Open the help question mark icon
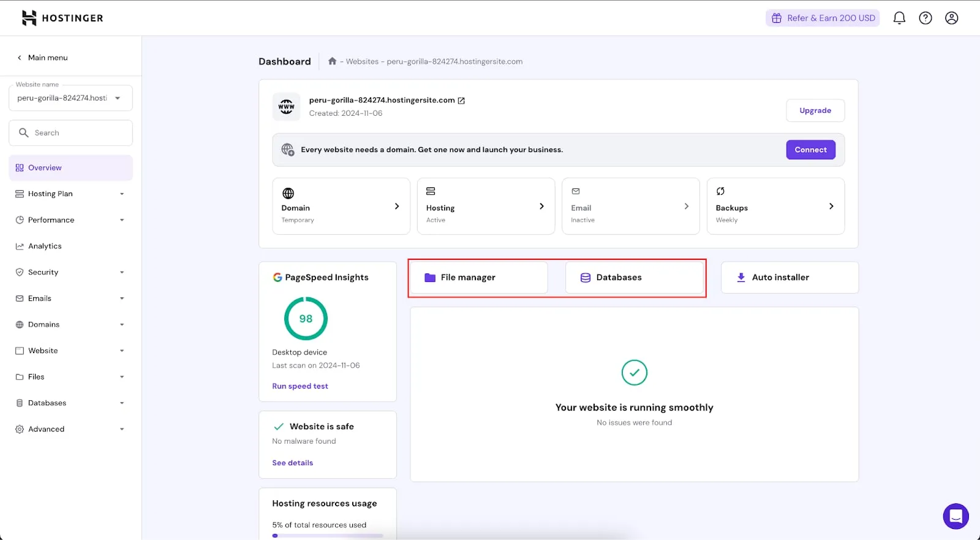 (x=925, y=18)
